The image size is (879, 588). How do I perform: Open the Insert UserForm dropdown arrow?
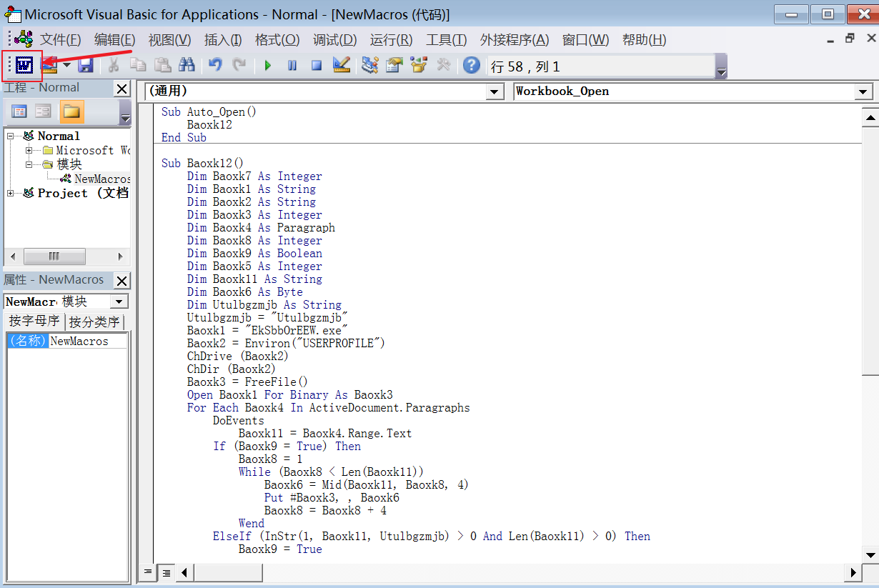coord(67,66)
